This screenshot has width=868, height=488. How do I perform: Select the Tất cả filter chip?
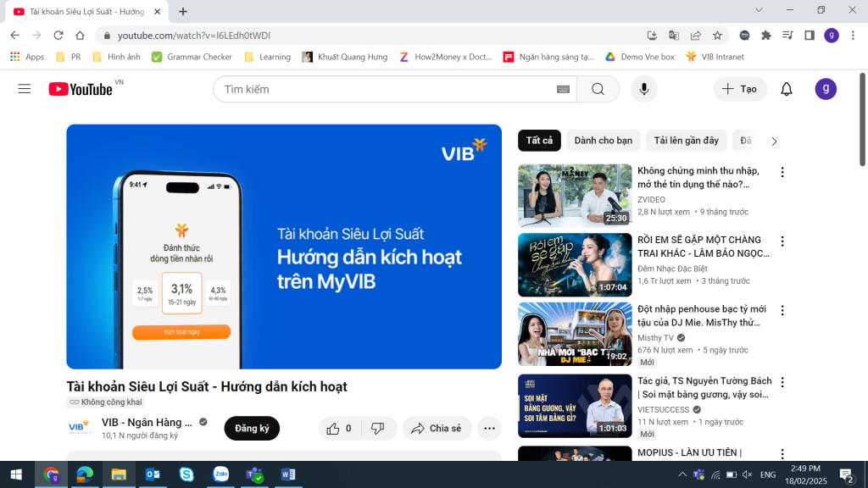(539, 141)
